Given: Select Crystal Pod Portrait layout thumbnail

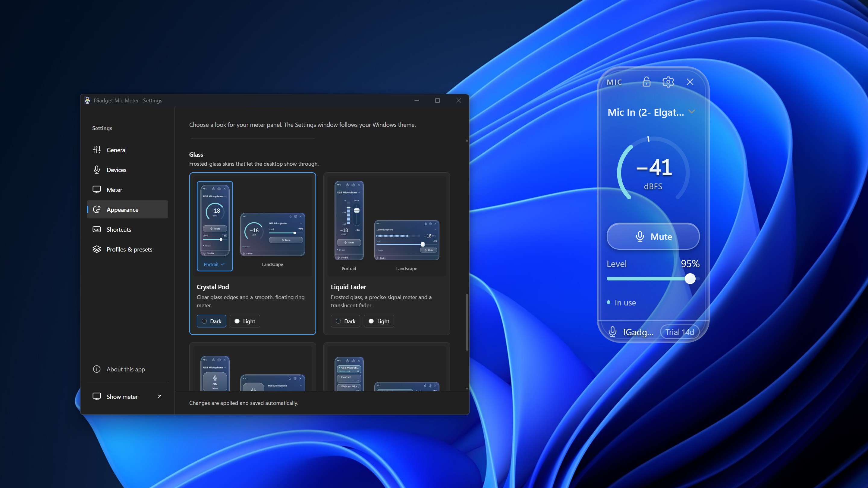Looking at the screenshot, I should [215, 226].
